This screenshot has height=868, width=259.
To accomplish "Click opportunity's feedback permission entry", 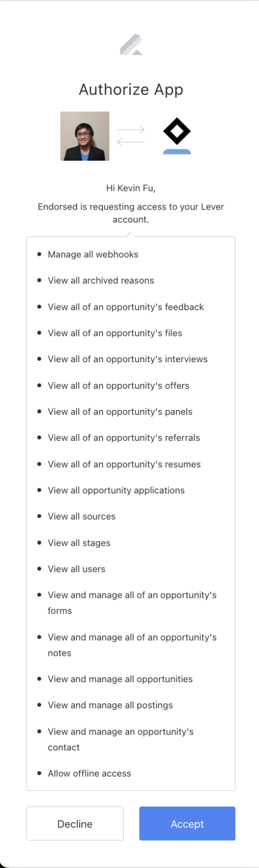I will click(x=126, y=307).
